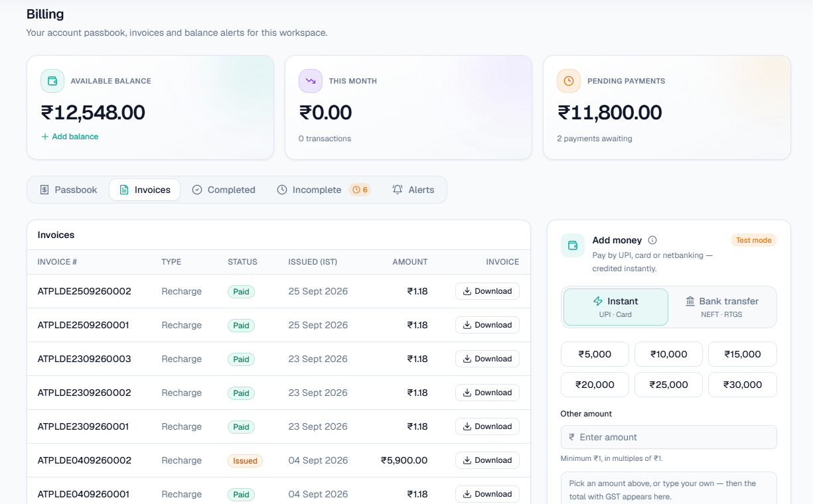Click the wallet icon beside Add money heading

coord(573,245)
